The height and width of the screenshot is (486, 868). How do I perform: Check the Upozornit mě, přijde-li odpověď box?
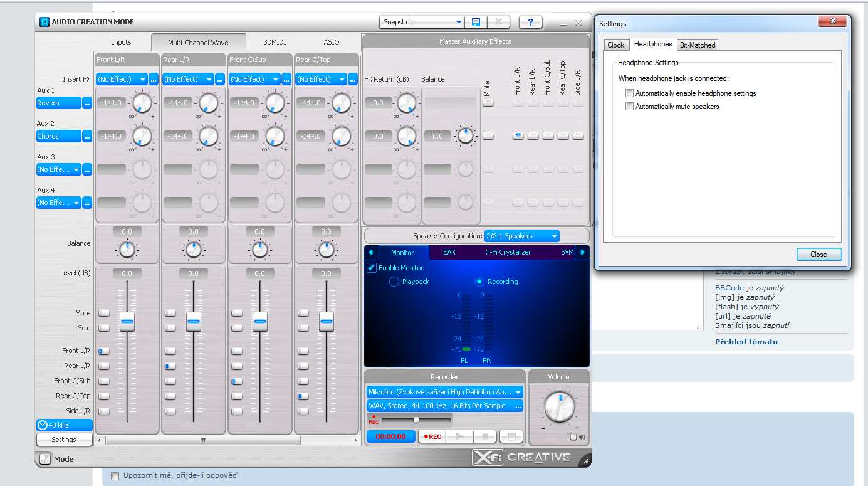click(115, 475)
